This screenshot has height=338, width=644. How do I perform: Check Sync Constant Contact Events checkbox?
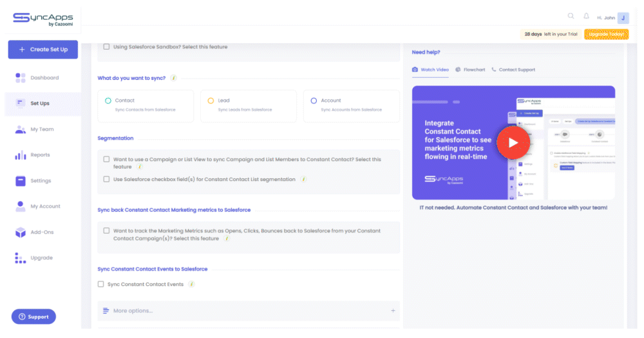click(100, 284)
